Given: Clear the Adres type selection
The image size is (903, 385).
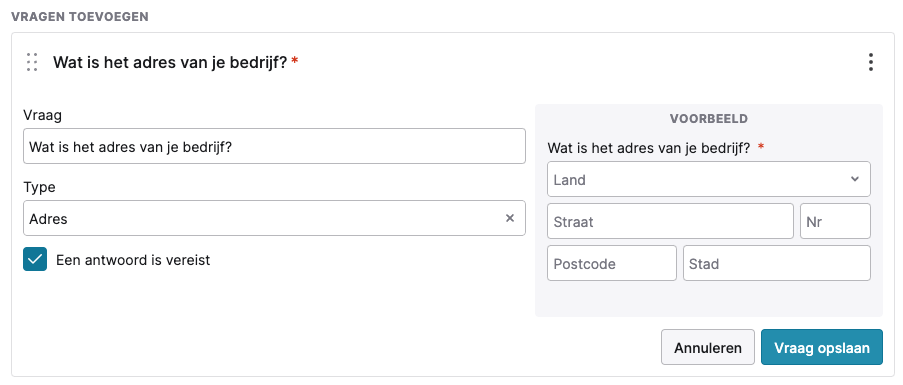Looking at the screenshot, I should click(510, 218).
